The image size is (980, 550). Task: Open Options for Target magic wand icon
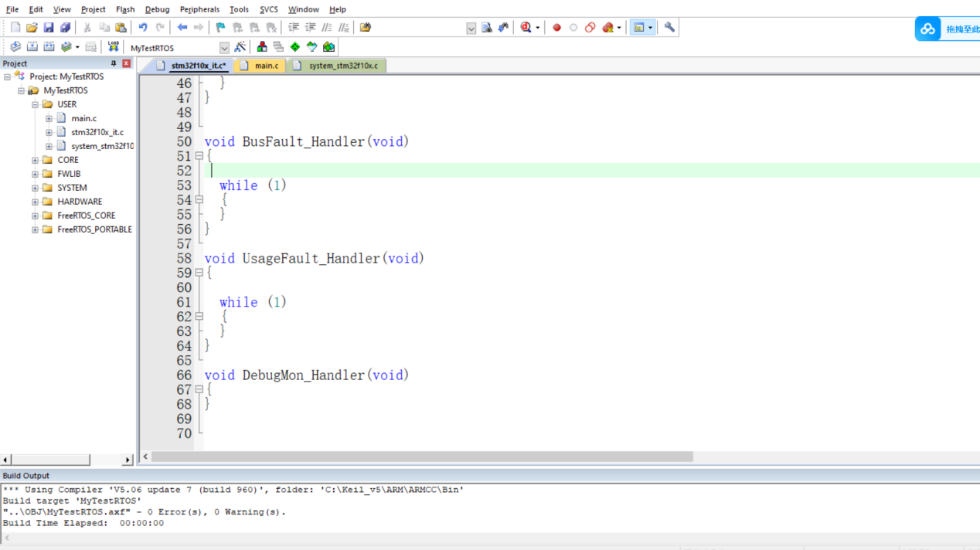point(240,47)
